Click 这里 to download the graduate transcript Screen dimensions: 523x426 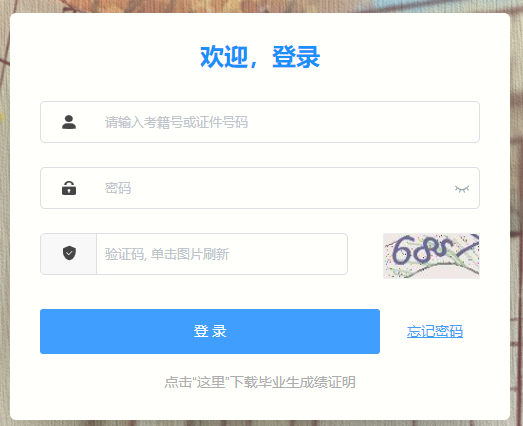pos(210,382)
